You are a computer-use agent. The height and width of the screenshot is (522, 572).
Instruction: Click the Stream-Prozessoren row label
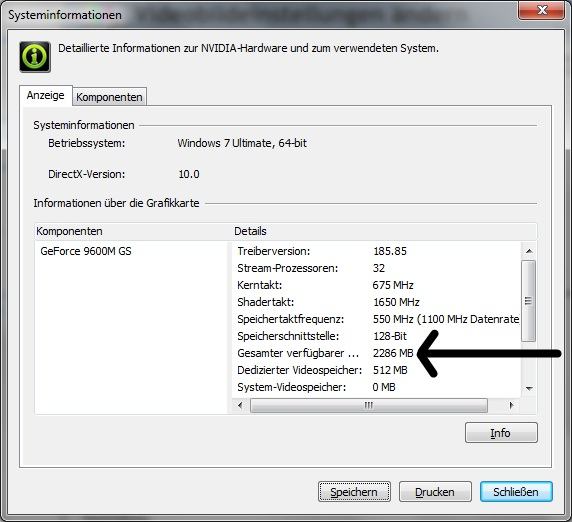click(287, 268)
